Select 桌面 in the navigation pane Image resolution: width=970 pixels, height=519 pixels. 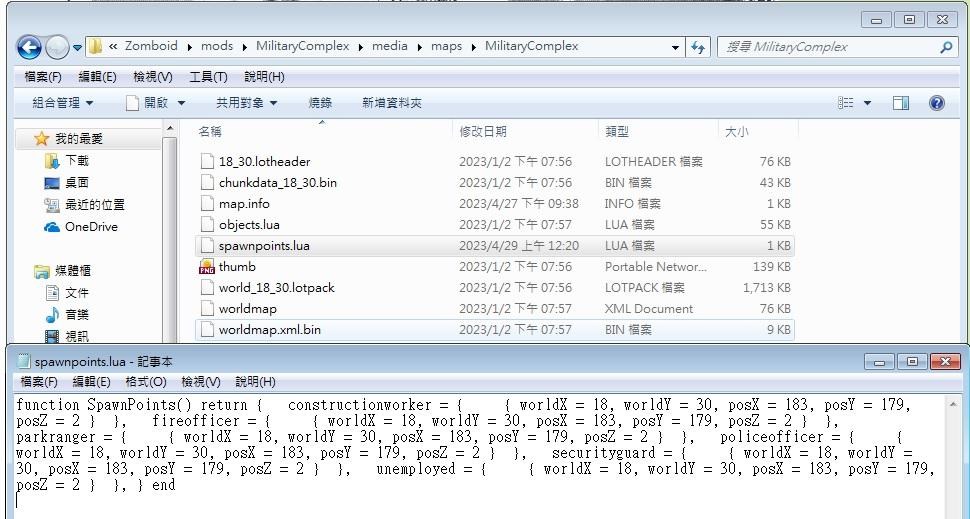point(77,182)
